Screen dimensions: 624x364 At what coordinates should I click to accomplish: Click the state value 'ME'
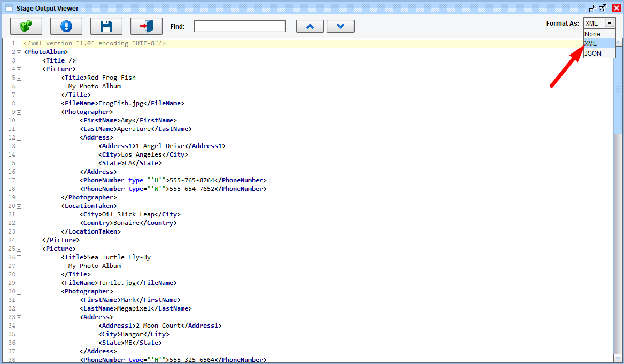[128, 343]
